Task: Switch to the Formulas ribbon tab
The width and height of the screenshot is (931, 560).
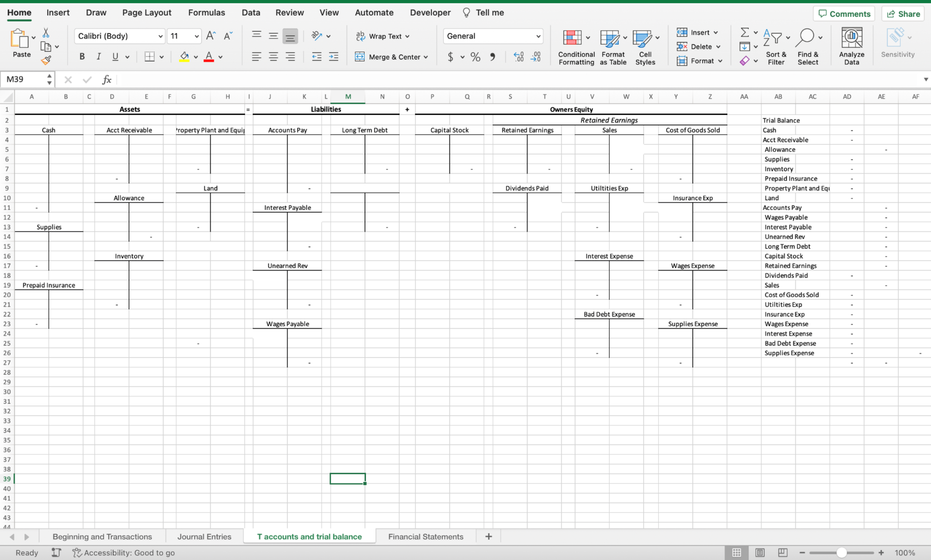Action: pos(207,12)
